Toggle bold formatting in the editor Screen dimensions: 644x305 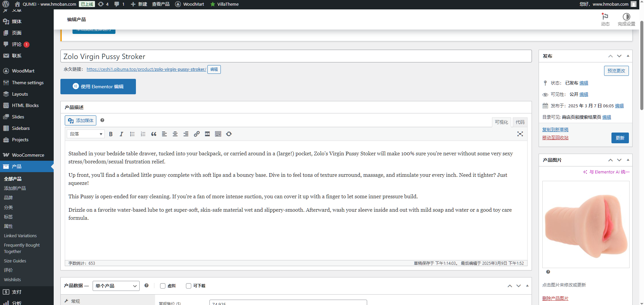pyautogui.click(x=111, y=134)
